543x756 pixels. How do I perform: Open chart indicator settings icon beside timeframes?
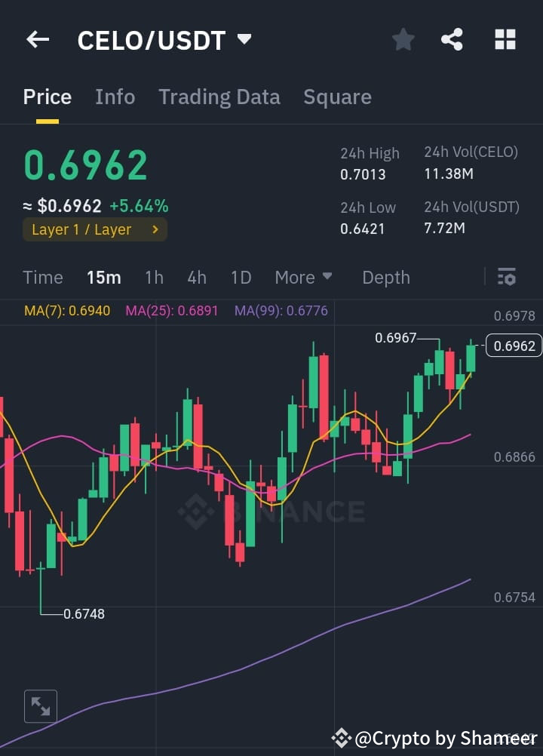[506, 277]
